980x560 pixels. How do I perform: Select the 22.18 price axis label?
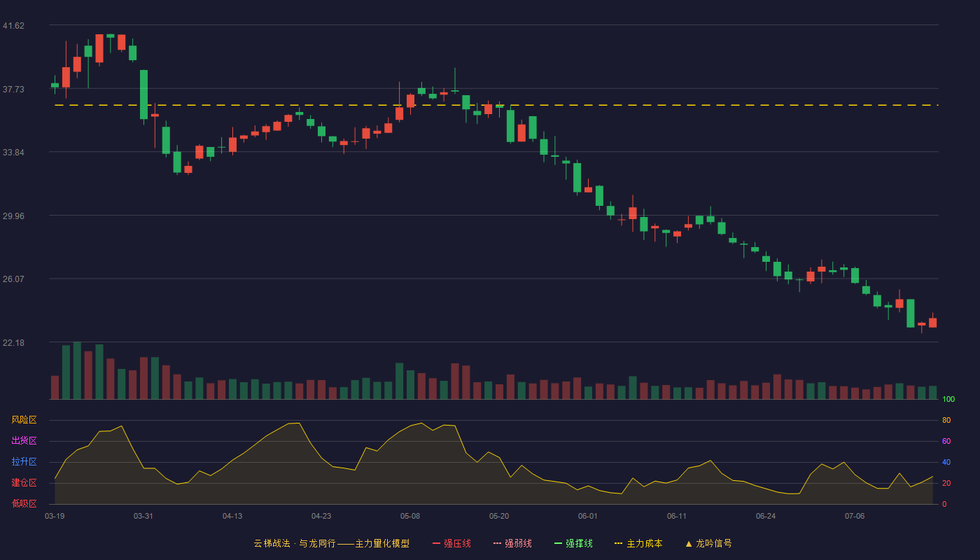point(13,342)
